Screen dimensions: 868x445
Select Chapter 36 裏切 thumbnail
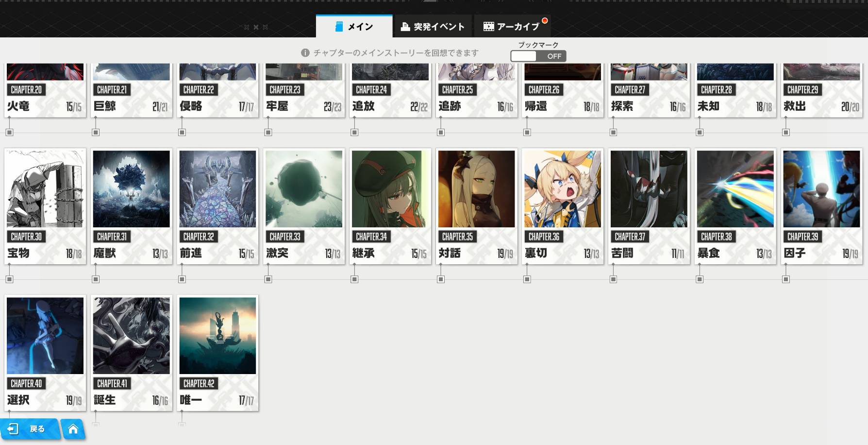(563, 189)
